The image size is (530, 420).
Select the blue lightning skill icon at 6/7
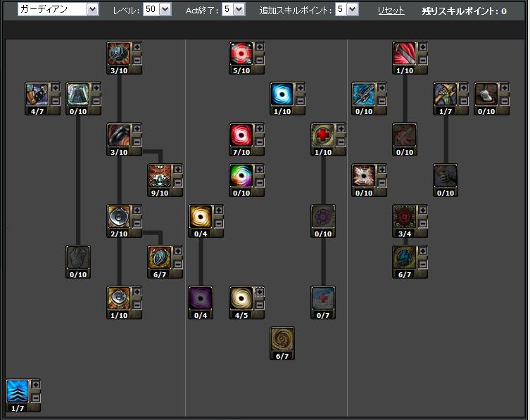[405, 257]
